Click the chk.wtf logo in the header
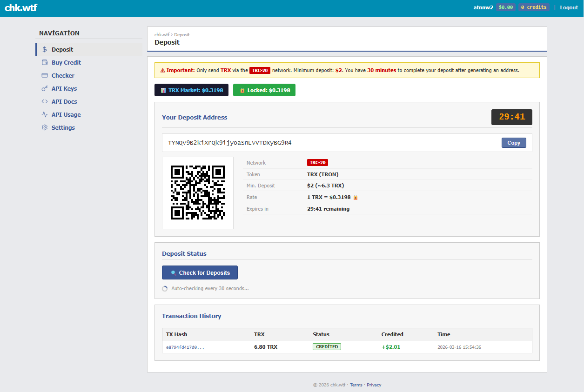The image size is (584, 392). [21, 7]
